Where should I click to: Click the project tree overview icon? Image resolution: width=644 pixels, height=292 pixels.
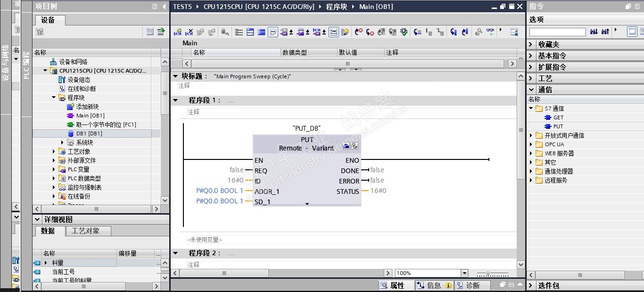click(40, 32)
